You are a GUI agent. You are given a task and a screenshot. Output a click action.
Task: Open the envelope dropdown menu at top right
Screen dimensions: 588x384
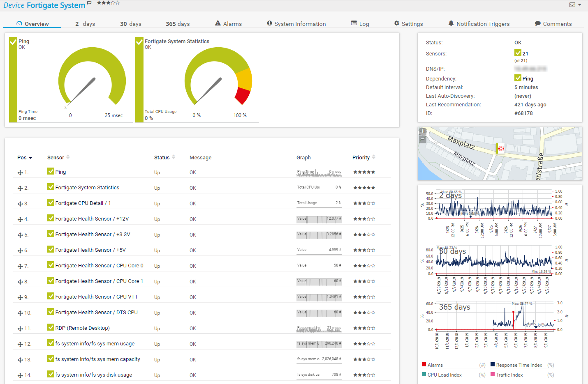pyautogui.click(x=575, y=5)
